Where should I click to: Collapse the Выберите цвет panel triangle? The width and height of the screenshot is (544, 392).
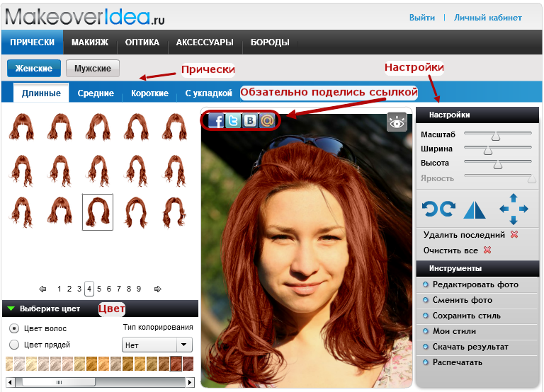(11, 309)
